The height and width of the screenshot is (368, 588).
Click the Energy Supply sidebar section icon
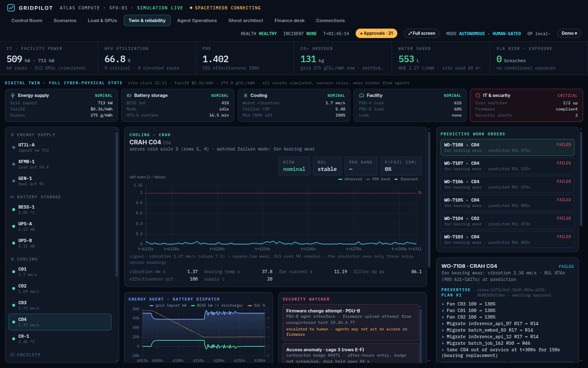pos(12,135)
